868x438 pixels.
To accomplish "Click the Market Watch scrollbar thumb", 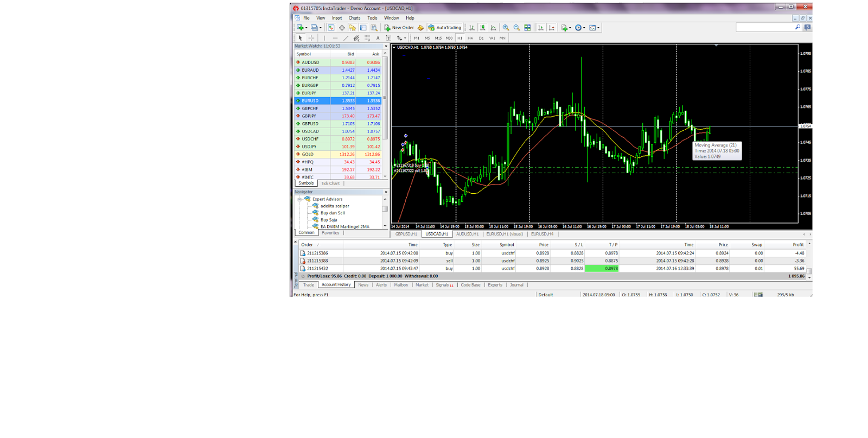I will [x=385, y=99].
